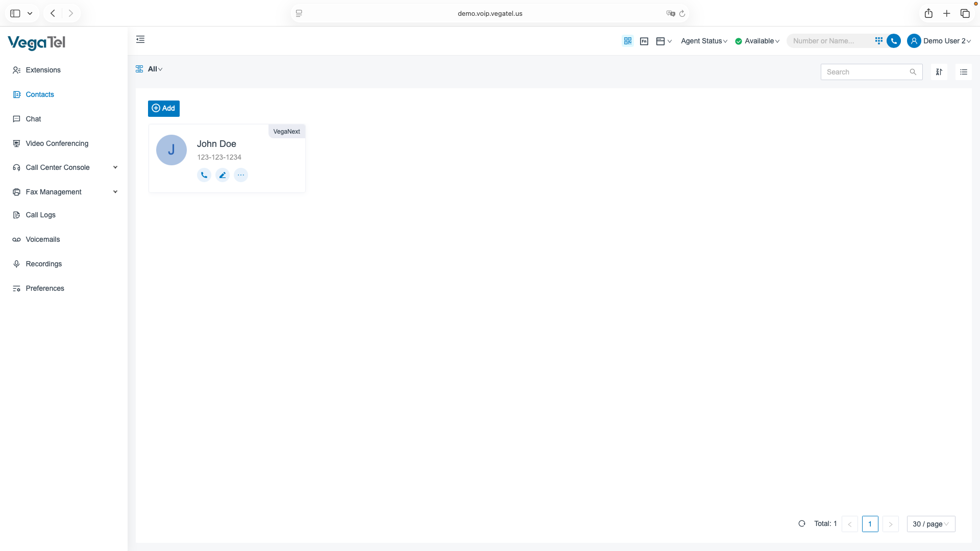The width and height of the screenshot is (980, 551).
Task: Open the 30 / page size dropdown
Action: coord(930,524)
